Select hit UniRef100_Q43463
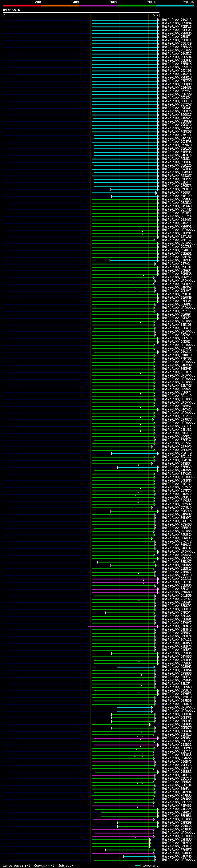This screenshot has height=868, width=197. point(177,220)
